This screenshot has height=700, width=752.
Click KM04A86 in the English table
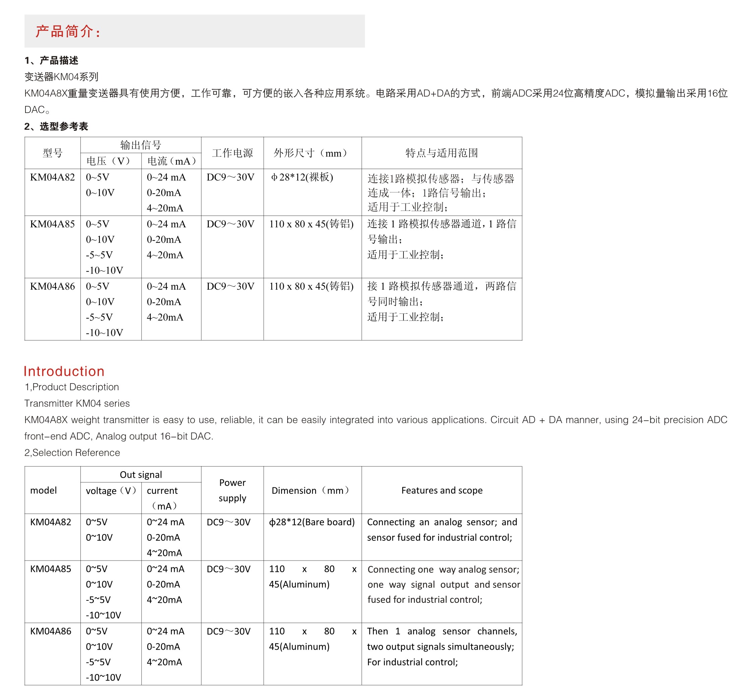pos(50,631)
